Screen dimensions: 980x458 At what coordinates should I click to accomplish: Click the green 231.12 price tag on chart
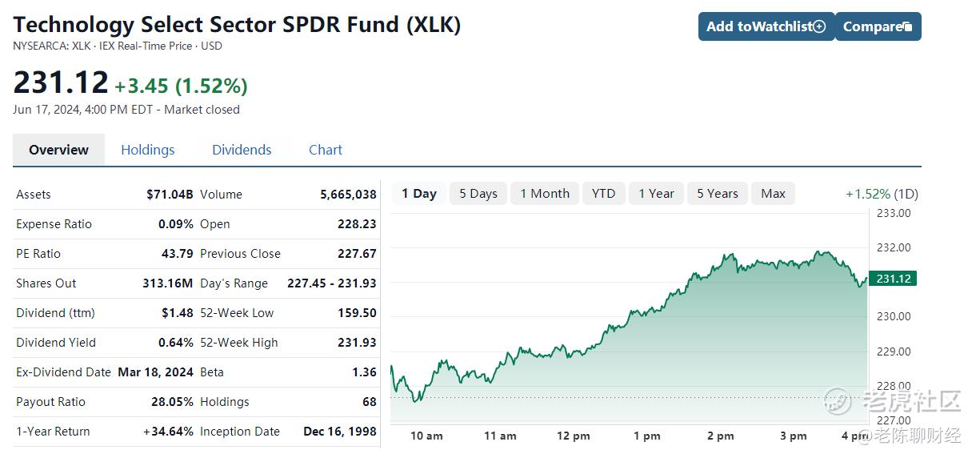click(894, 279)
